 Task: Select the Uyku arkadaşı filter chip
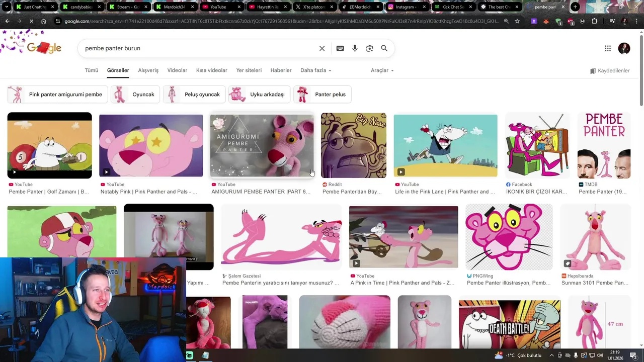pyautogui.click(x=259, y=95)
